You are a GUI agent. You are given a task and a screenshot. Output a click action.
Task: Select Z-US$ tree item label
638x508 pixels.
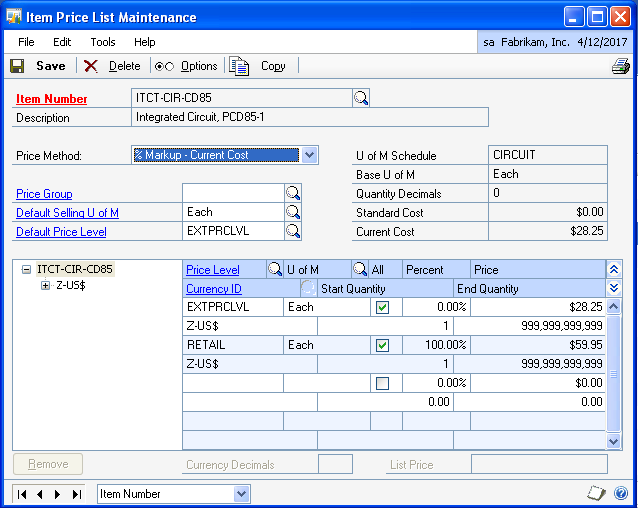point(71,286)
